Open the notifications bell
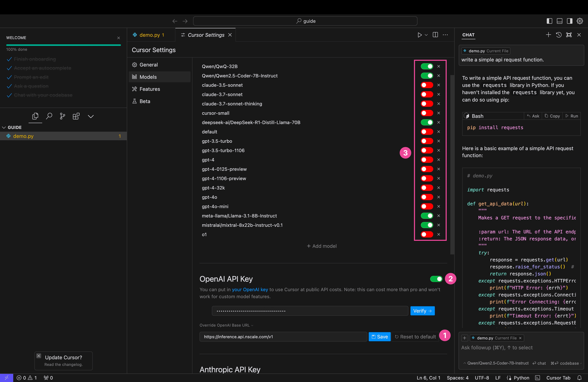 tap(579, 378)
